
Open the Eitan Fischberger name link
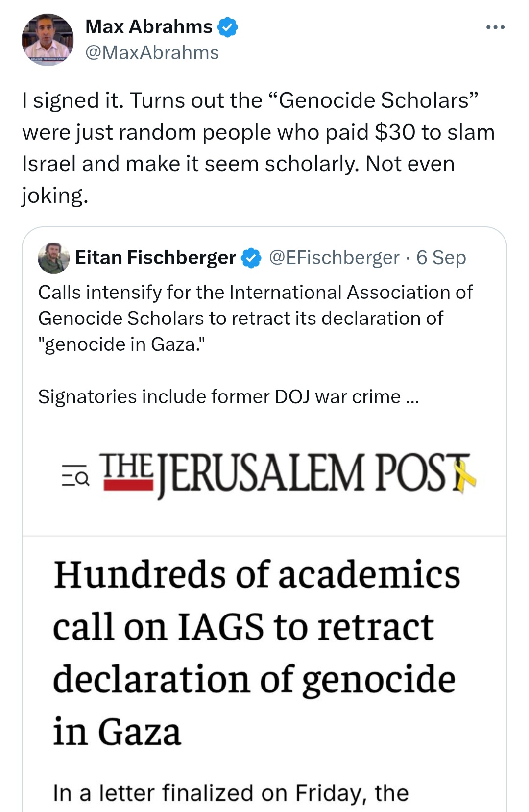pos(156,257)
